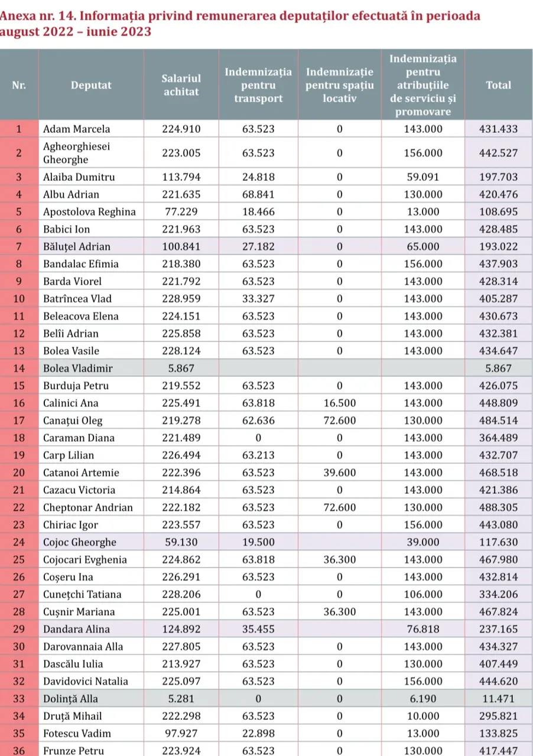Click the name 'Dandara Alina'
Screen dimensions: 533x756
(76, 629)
